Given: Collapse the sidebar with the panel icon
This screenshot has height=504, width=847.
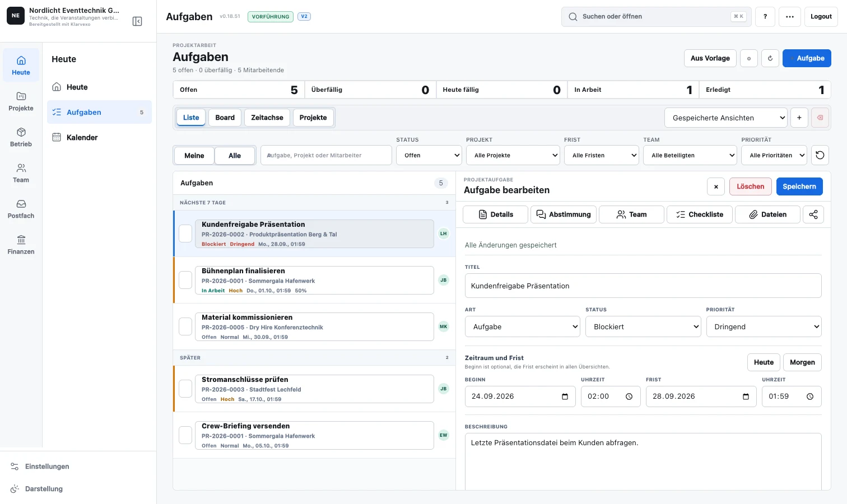Looking at the screenshot, I should coord(137,21).
